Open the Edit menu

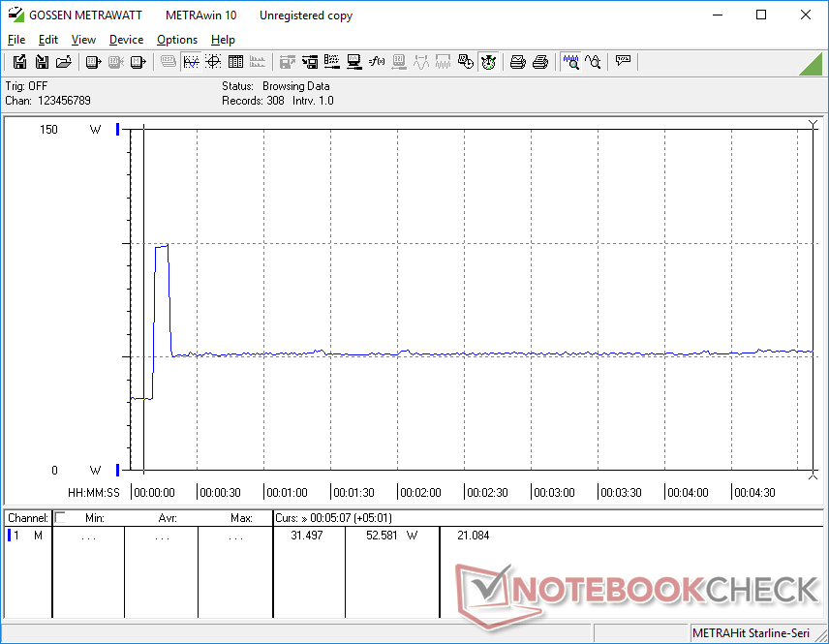tap(48, 40)
